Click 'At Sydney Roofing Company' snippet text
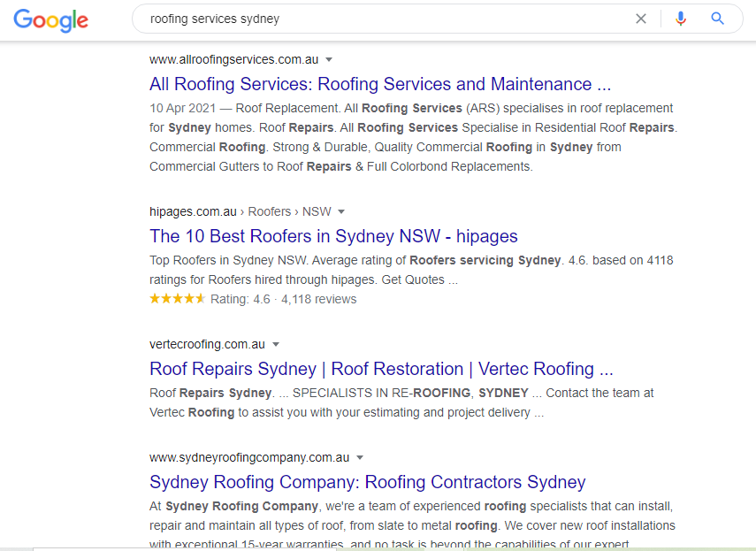The width and height of the screenshot is (756, 551). pyautogui.click(x=233, y=507)
